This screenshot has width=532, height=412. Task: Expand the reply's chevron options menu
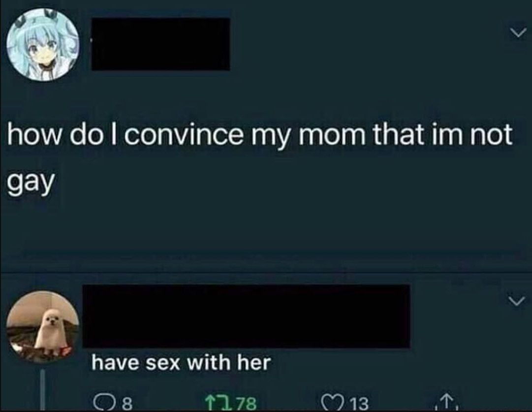(517, 301)
